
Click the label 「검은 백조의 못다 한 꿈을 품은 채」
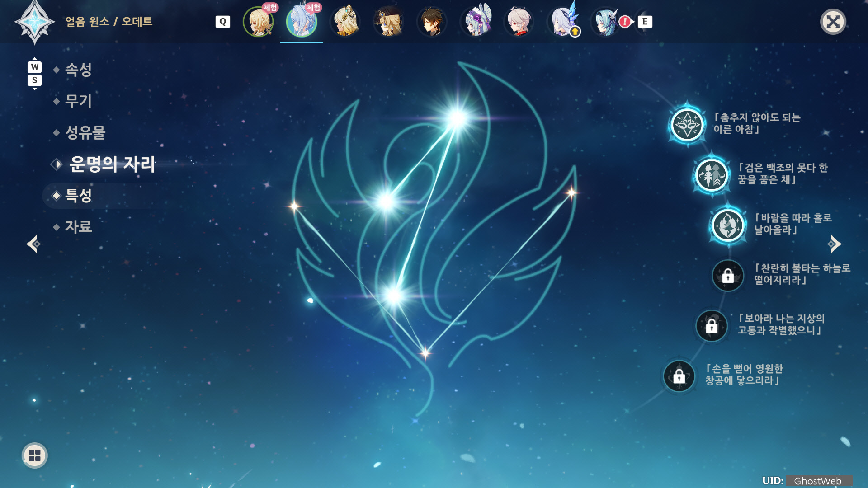click(783, 174)
